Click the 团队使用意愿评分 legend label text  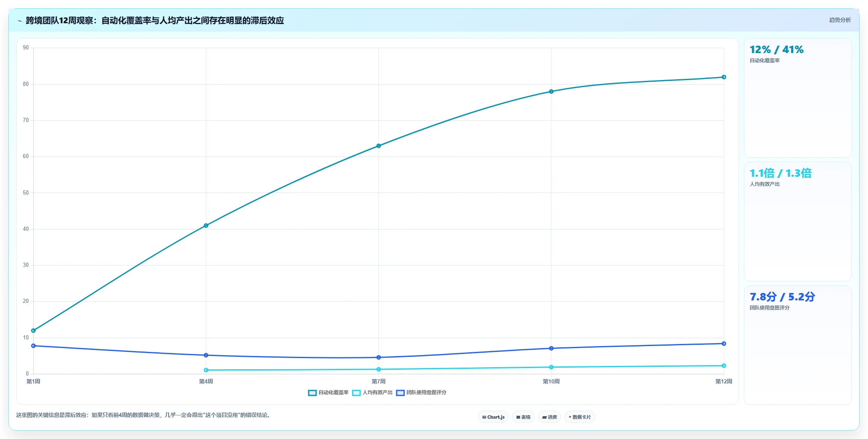point(427,393)
